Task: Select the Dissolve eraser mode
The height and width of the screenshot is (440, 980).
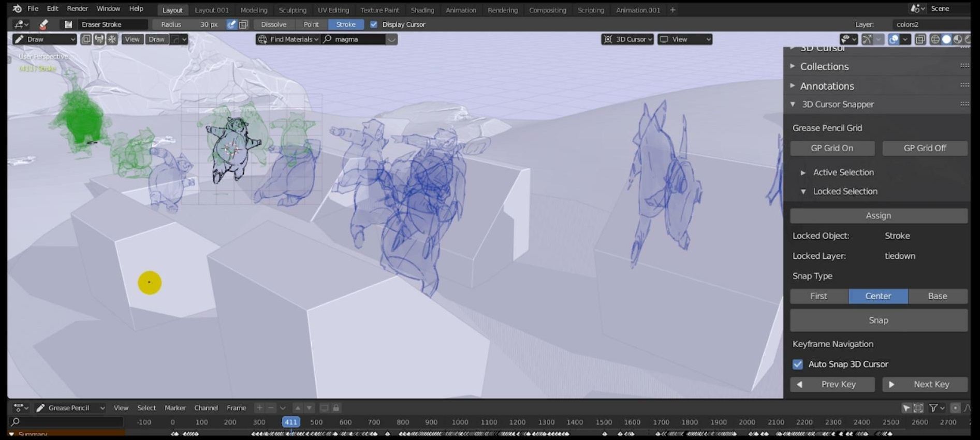Action: coord(274,24)
